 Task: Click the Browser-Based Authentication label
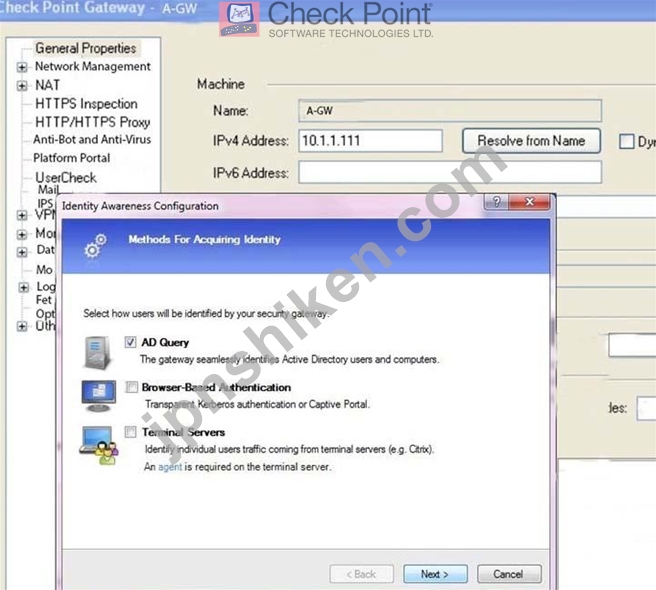coord(216,387)
